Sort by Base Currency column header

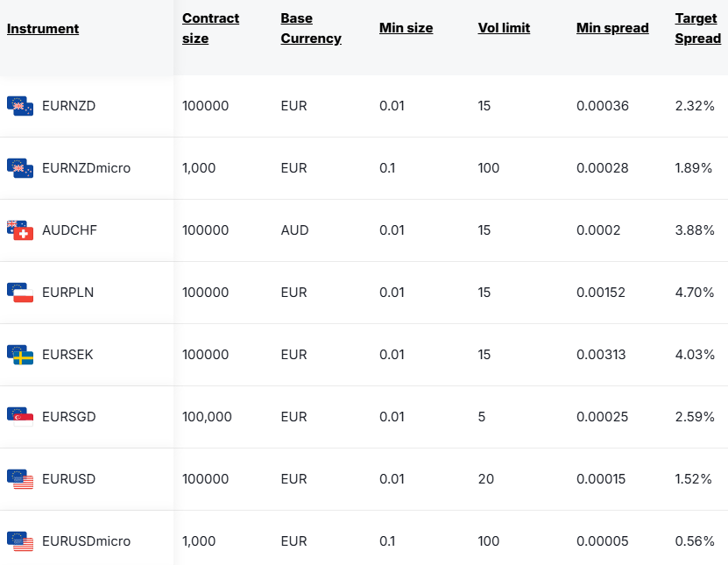(x=311, y=28)
